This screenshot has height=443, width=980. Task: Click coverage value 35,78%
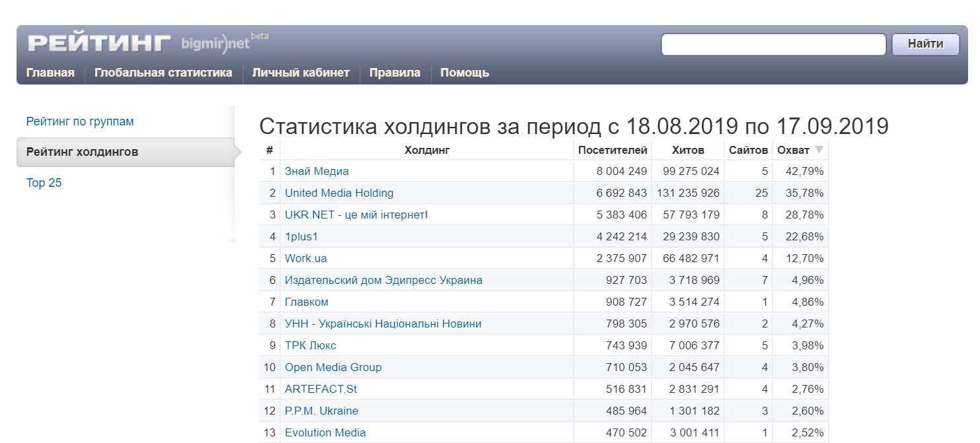[x=804, y=193]
